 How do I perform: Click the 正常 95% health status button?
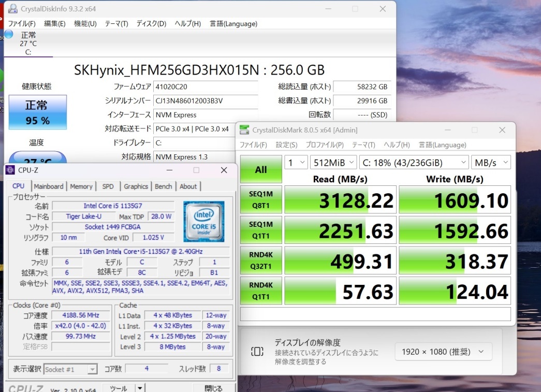(37, 112)
